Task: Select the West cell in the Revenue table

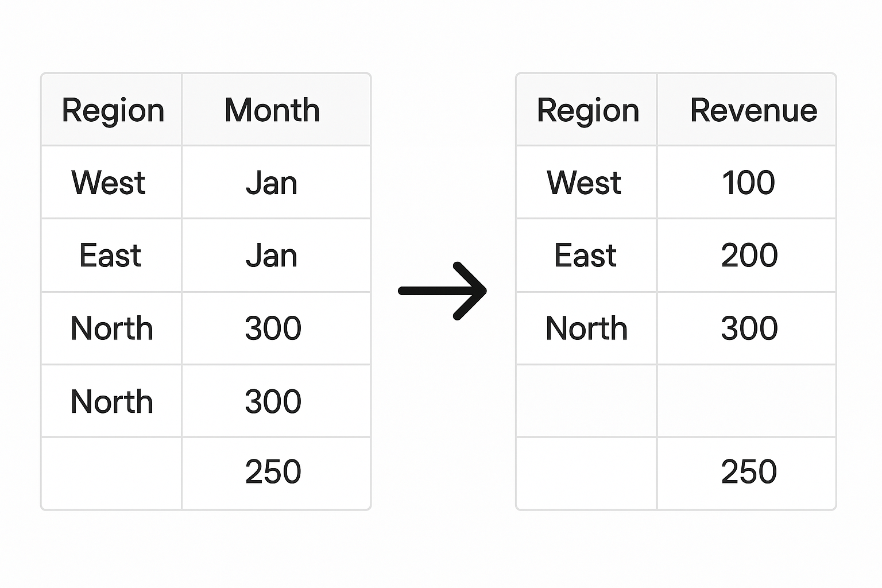Action: (x=584, y=183)
